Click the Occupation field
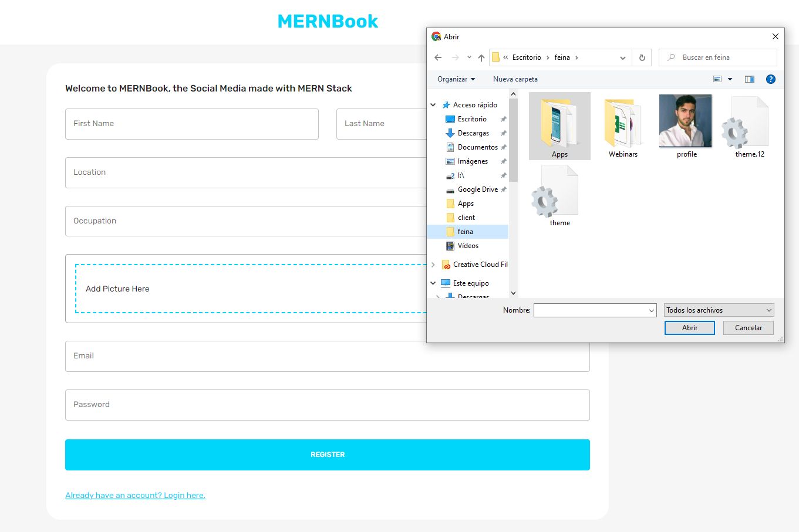Screen dimensions: 799x532 coord(246,221)
